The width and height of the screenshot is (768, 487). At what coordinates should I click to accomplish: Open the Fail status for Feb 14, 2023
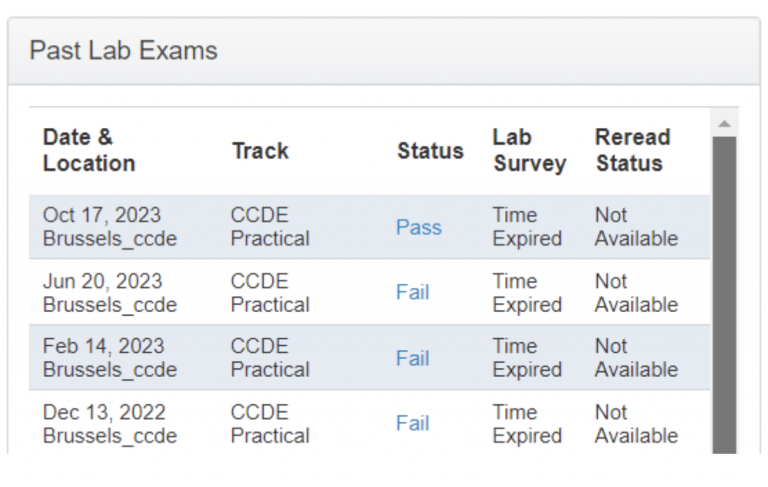tap(412, 358)
